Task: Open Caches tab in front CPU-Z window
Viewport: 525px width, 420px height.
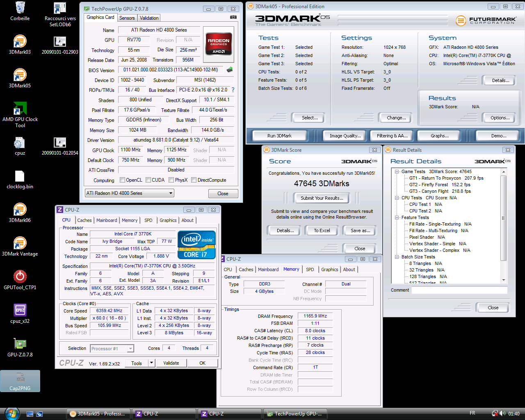Action: tap(84, 220)
